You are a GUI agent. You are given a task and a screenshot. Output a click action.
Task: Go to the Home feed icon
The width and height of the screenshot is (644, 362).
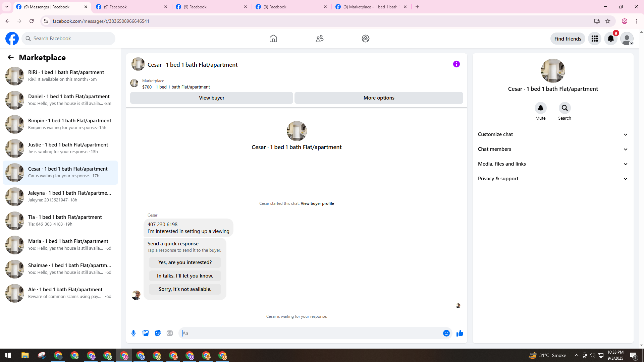point(273,39)
